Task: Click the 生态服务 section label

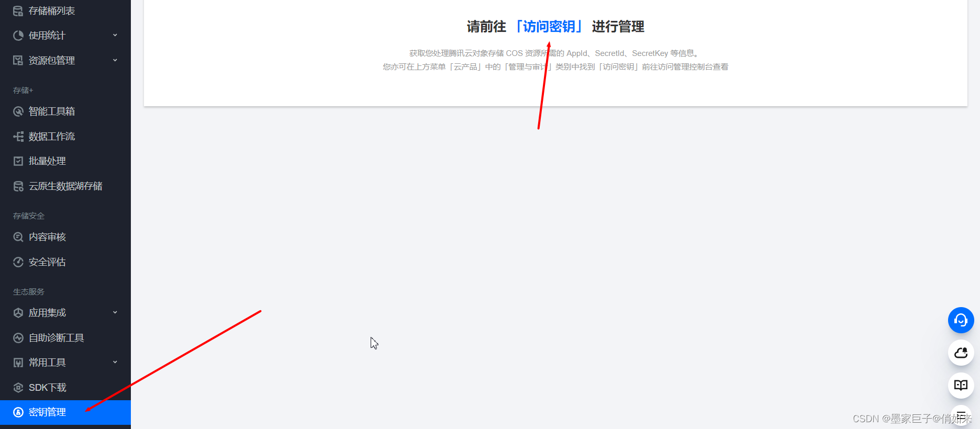Action: click(x=29, y=292)
